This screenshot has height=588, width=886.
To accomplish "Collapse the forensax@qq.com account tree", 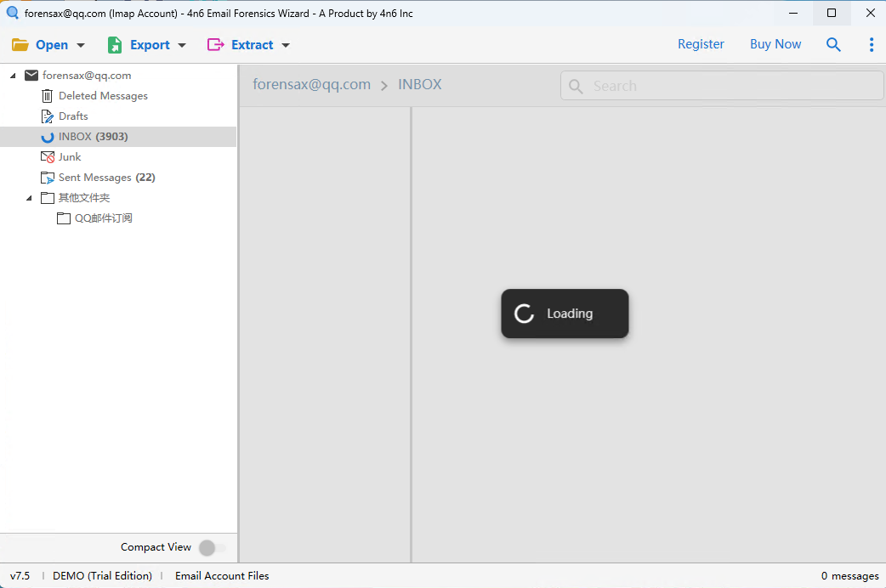I will pyautogui.click(x=13, y=76).
